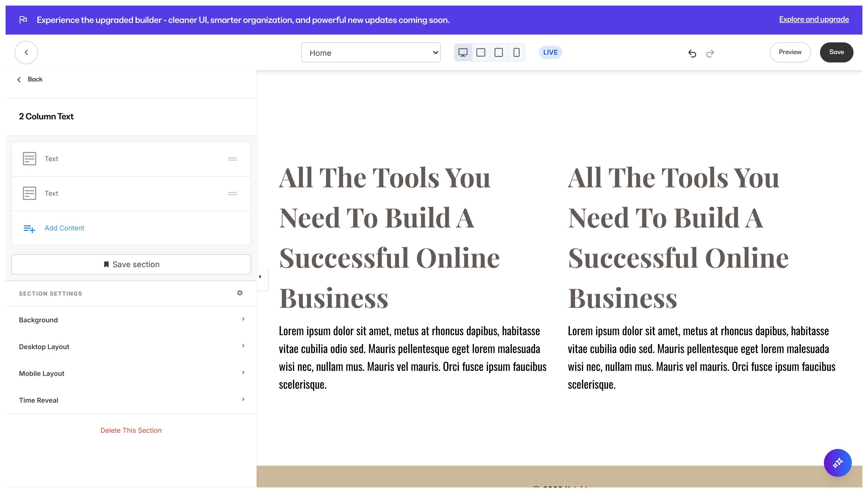Open the Home page selector dropdown
The height and width of the screenshot is (493, 868).
tap(370, 52)
